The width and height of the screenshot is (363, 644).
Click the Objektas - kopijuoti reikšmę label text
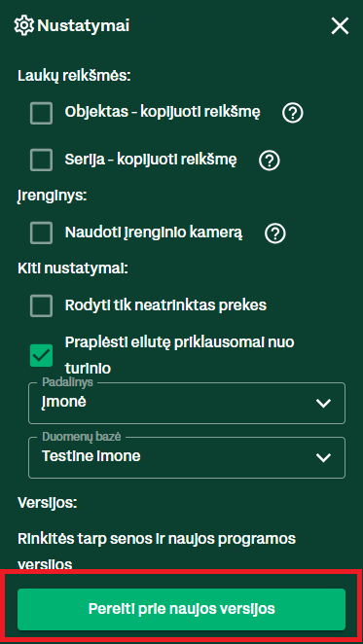click(x=163, y=112)
